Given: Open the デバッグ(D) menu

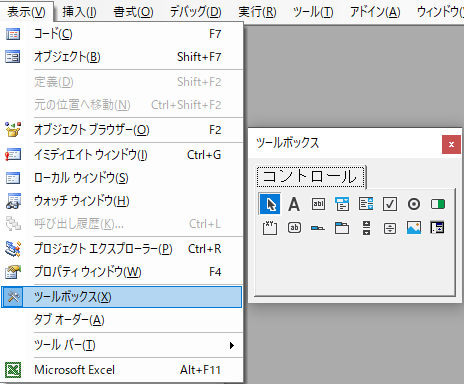Looking at the screenshot, I should point(196,12).
